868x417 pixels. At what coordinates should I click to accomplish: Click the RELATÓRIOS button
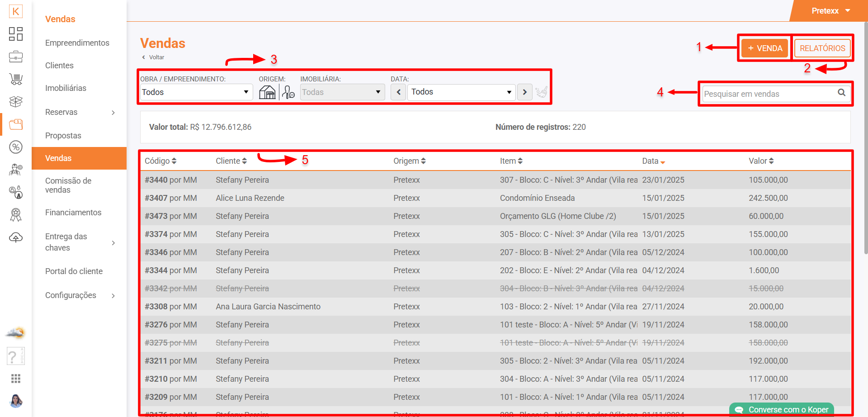click(822, 48)
